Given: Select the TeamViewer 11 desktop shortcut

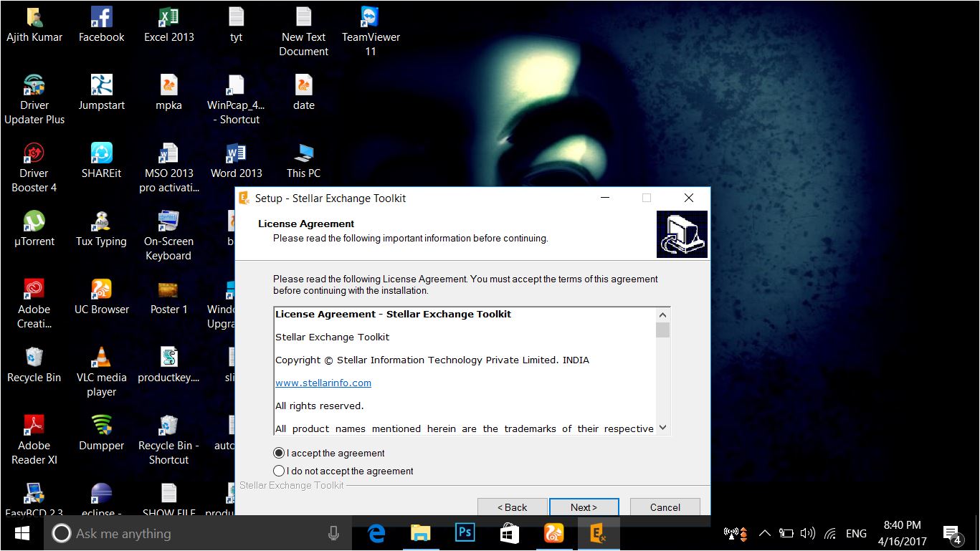Looking at the screenshot, I should 371,32.
